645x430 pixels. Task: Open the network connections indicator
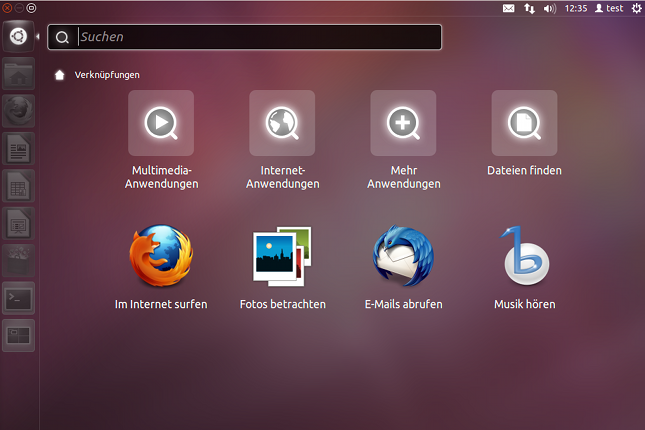(529, 8)
